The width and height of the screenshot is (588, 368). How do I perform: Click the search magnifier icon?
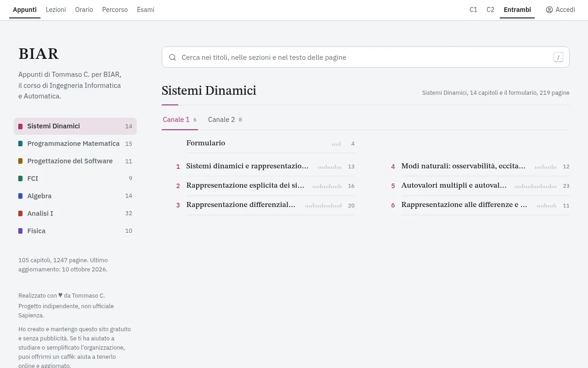click(x=173, y=57)
